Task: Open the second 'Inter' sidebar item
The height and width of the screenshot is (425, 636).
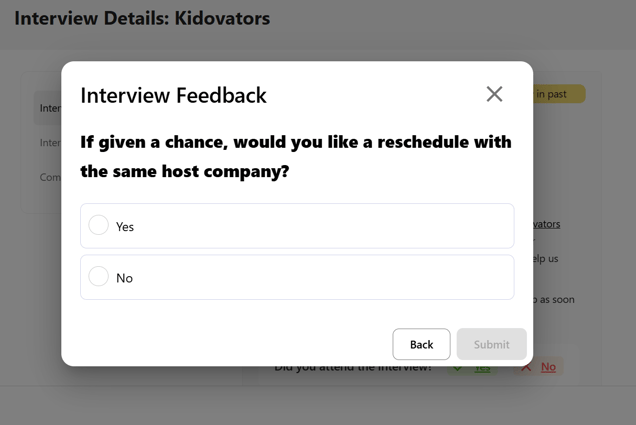Action: point(50,143)
